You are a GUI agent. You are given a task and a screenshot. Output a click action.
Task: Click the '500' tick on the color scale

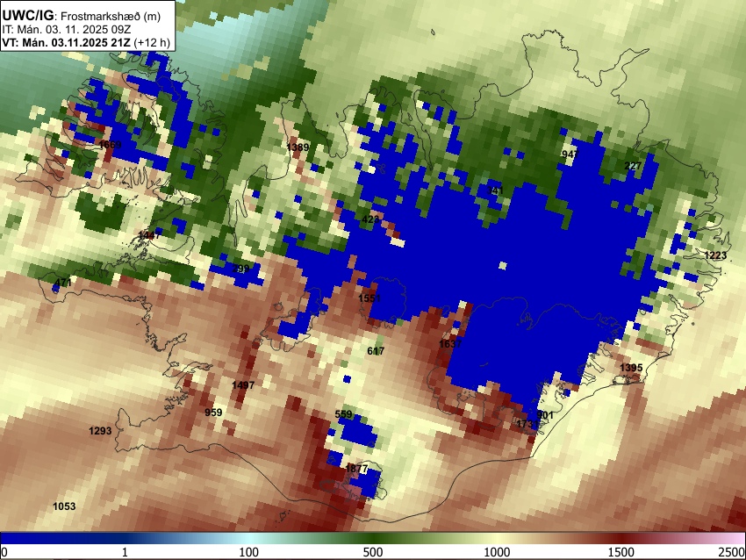click(373, 552)
